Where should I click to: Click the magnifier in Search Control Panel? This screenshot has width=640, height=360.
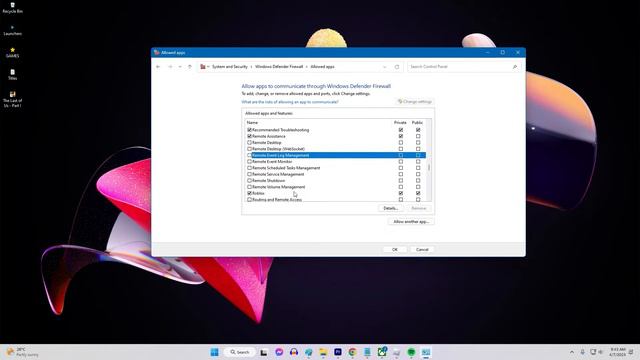515,67
